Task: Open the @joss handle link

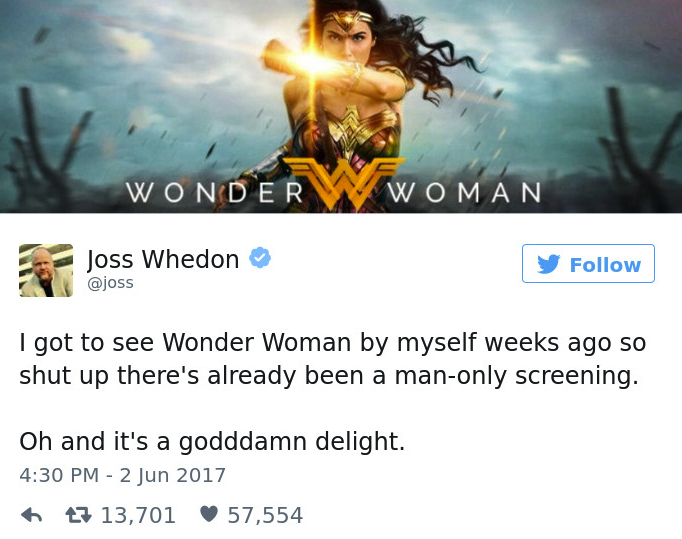Action: [110, 283]
